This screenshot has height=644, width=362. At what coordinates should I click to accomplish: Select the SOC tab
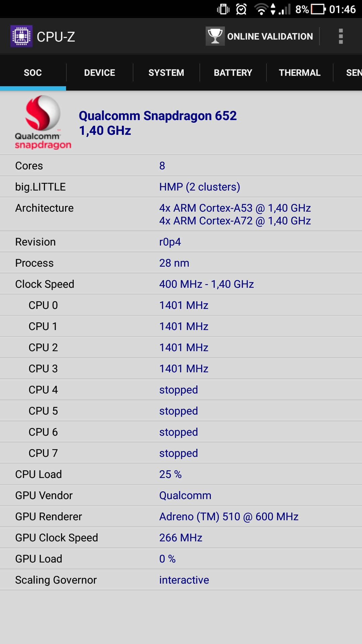(x=33, y=73)
